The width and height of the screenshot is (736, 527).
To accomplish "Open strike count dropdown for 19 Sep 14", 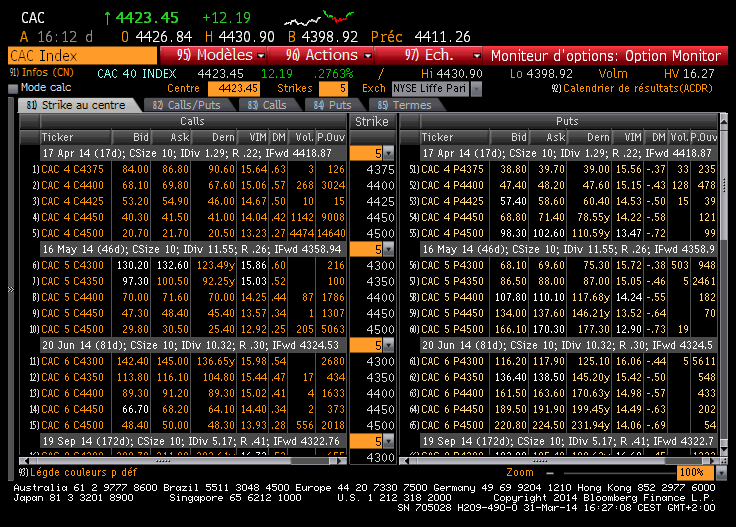I will [x=389, y=441].
